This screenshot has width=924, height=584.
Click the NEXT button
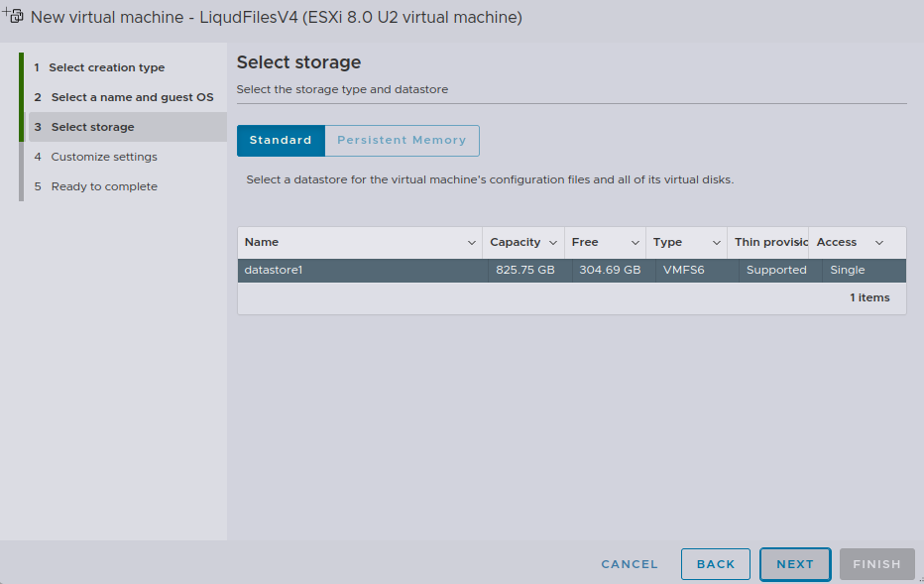[794, 563]
